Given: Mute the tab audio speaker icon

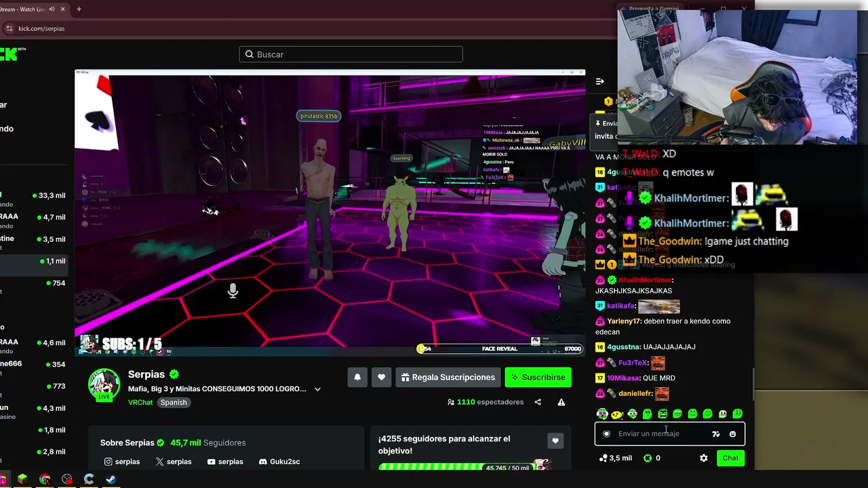Looking at the screenshot, I should (52, 9).
